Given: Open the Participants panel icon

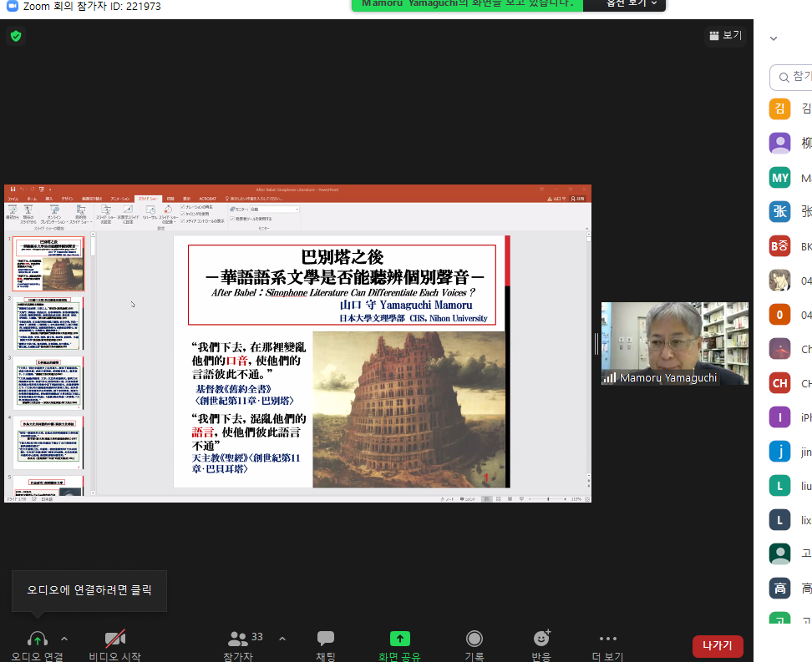Looking at the screenshot, I should click(x=239, y=639).
